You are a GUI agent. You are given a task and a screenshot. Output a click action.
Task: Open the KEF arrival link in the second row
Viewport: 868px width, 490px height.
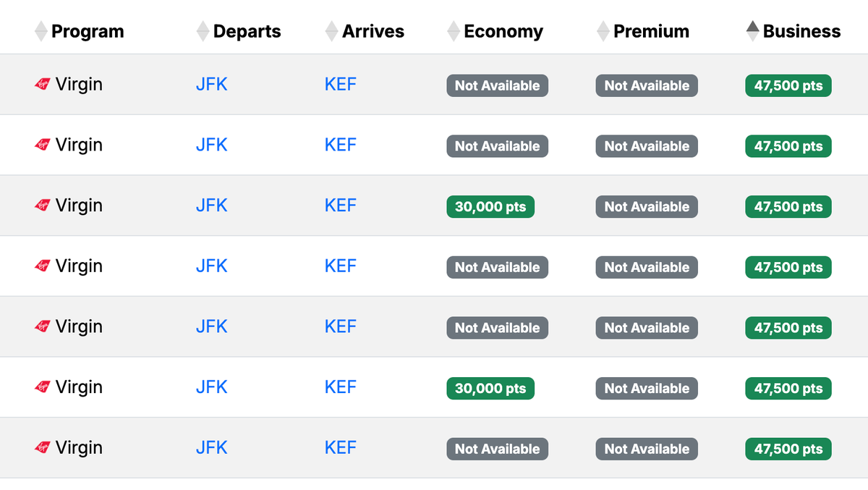(x=340, y=145)
